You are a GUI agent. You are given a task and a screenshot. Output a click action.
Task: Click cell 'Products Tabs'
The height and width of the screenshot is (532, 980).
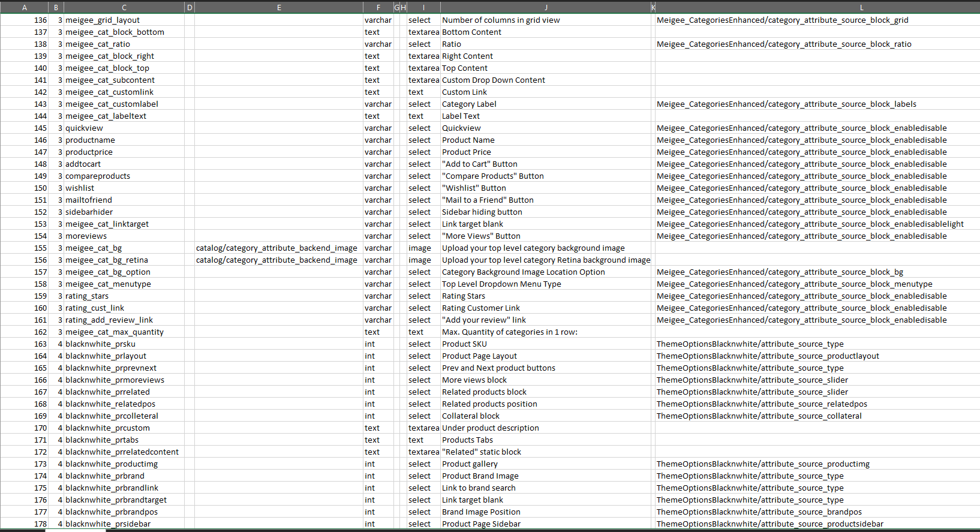(x=546, y=440)
